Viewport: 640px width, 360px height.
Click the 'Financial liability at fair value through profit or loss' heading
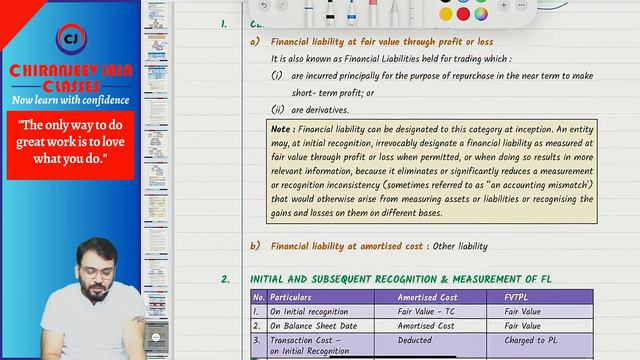point(382,42)
